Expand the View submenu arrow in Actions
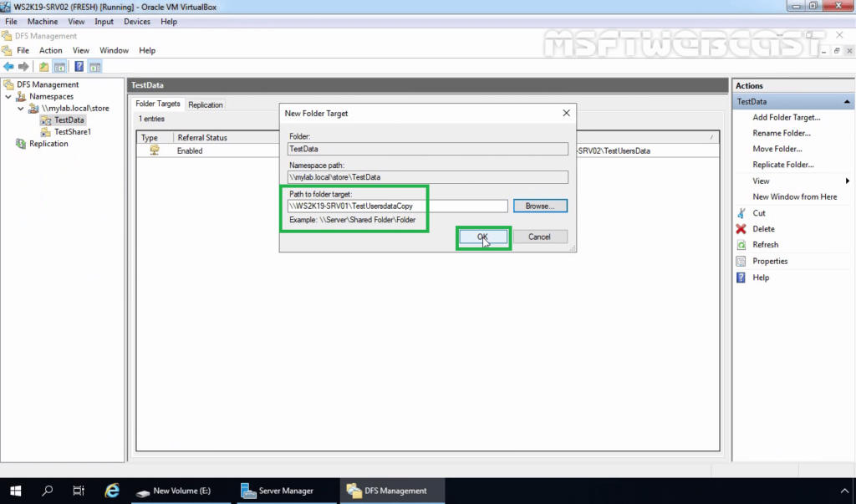The image size is (856, 504). pos(848,181)
